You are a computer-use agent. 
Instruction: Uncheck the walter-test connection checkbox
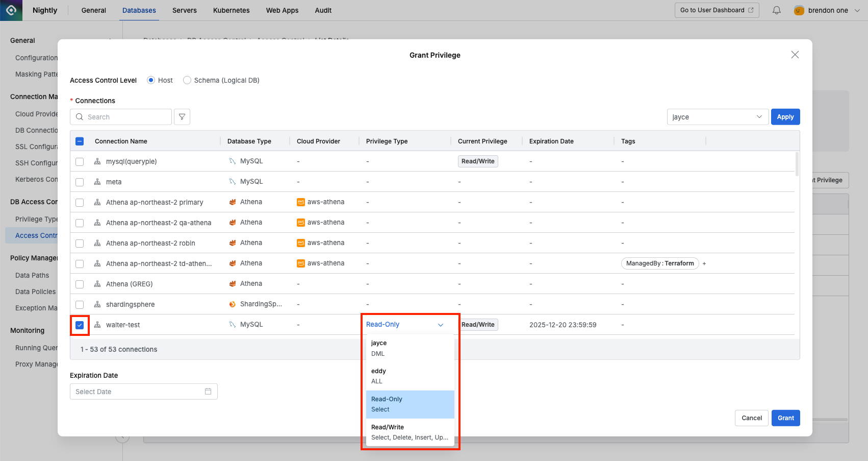pyautogui.click(x=80, y=325)
